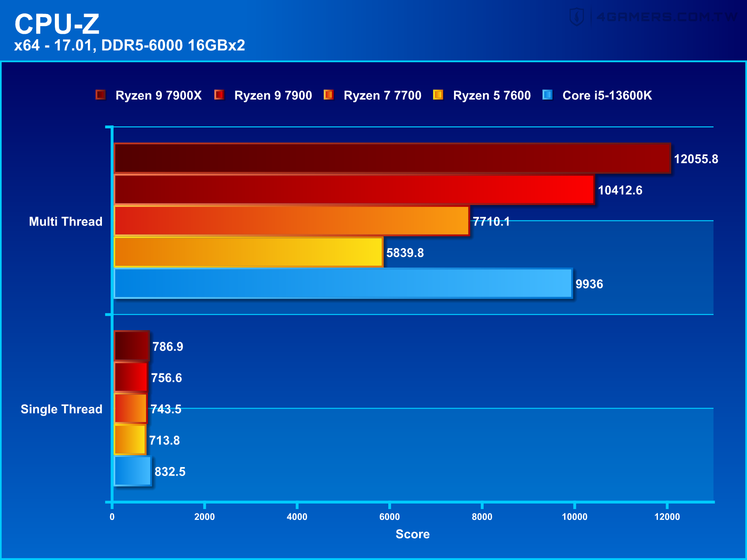This screenshot has width=747, height=560.
Task: Select the Ryzen 9 7900 legend label
Action: [x=273, y=96]
